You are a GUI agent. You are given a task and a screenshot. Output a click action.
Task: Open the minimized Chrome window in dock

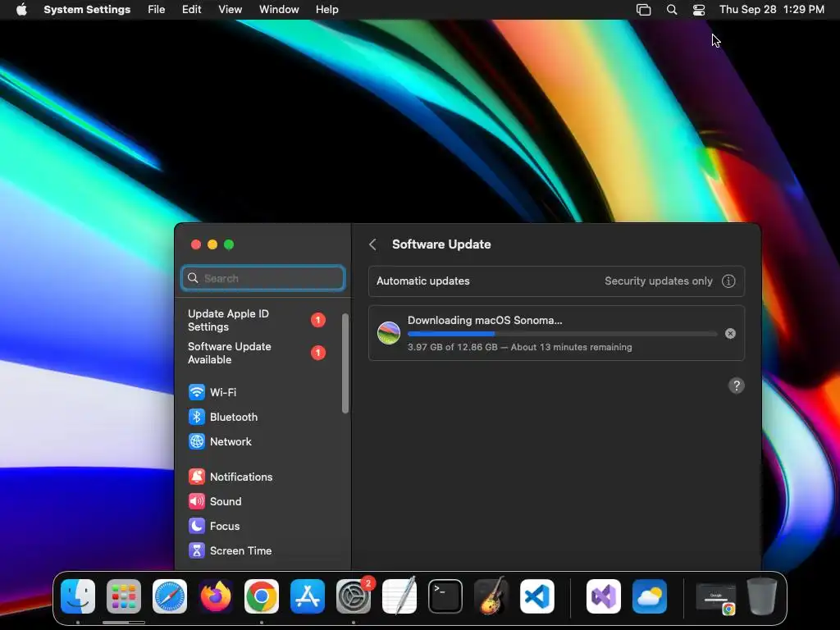pos(715,598)
